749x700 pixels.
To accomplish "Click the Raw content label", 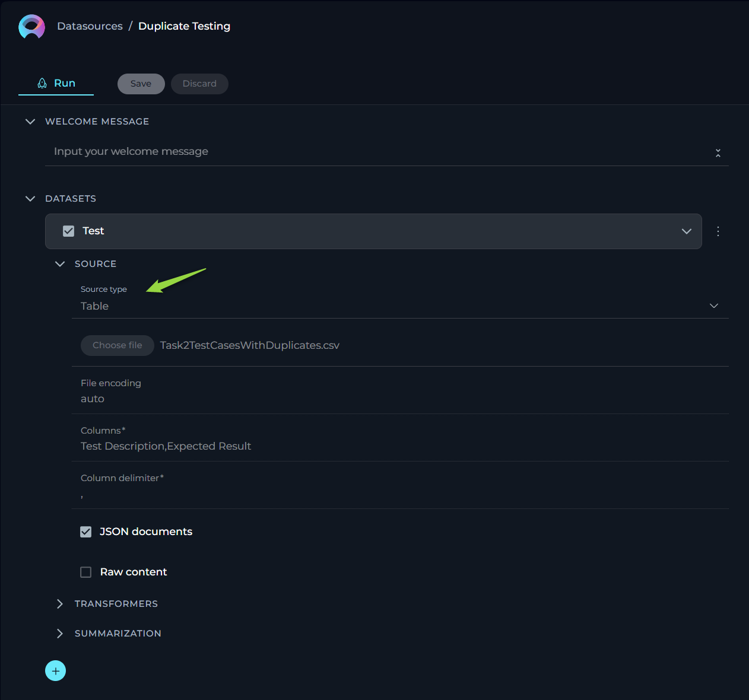I will 134,572.
